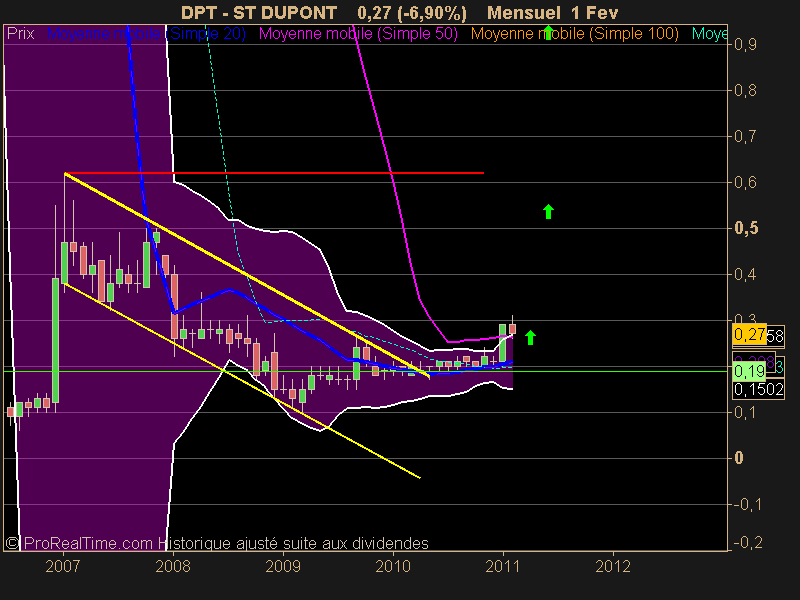The image size is (800, 600).
Task: Click the 0,7 value on the price axis
Action: (x=745, y=136)
